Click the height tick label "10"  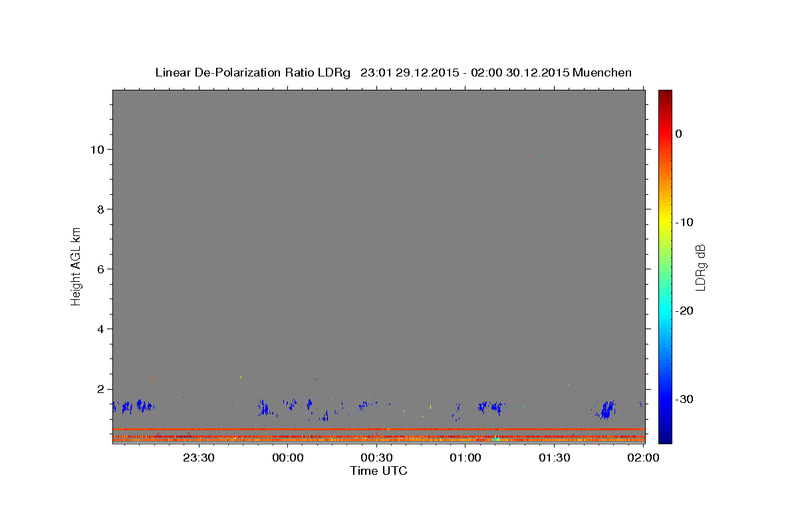(97, 150)
